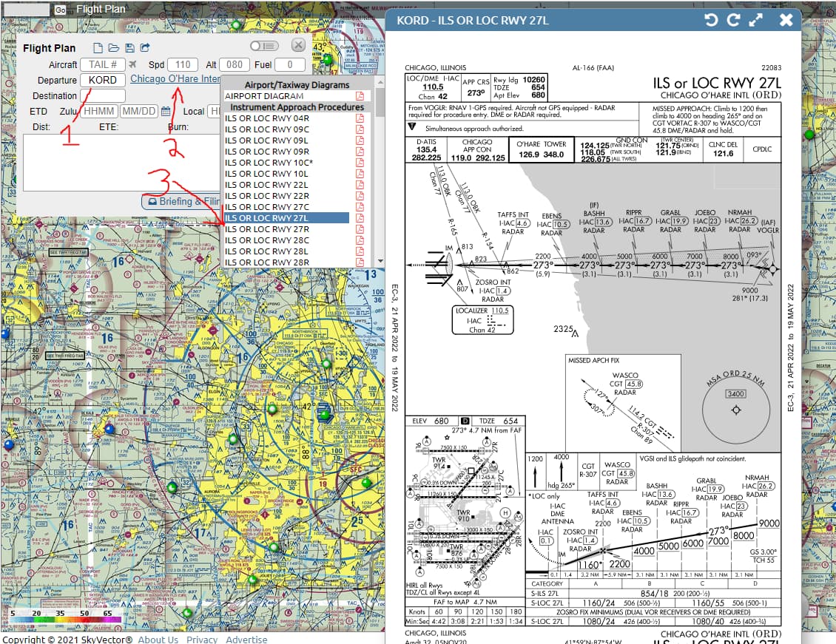Viewport: 836px width, 644px height.
Task: Open the PDF icon for ILS OR LOC RWY 09R
Action: pyautogui.click(x=360, y=152)
